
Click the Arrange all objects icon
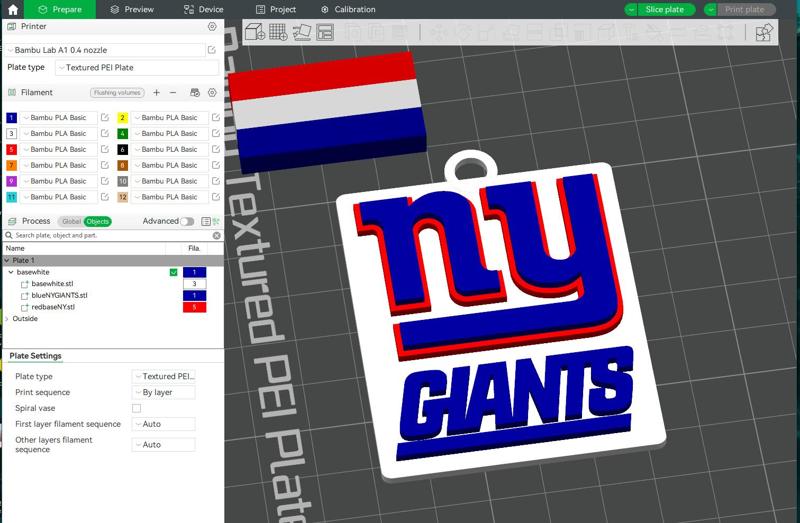pos(325,32)
